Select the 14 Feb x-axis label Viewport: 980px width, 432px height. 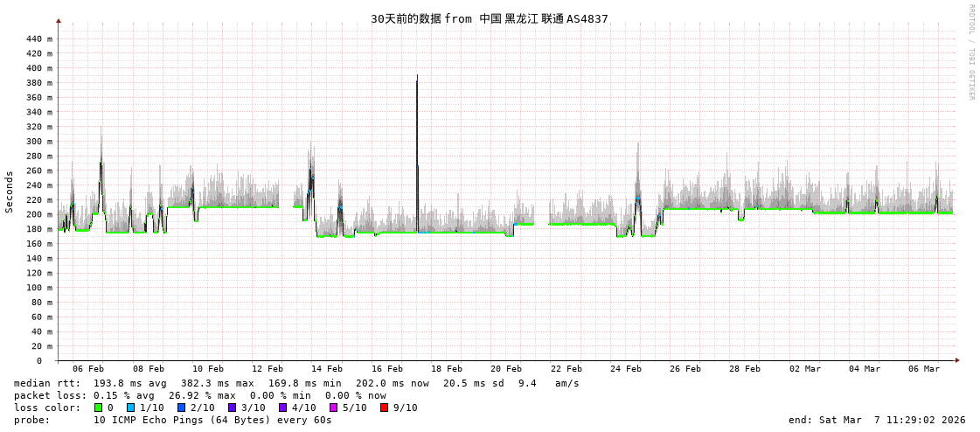pos(327,369)
